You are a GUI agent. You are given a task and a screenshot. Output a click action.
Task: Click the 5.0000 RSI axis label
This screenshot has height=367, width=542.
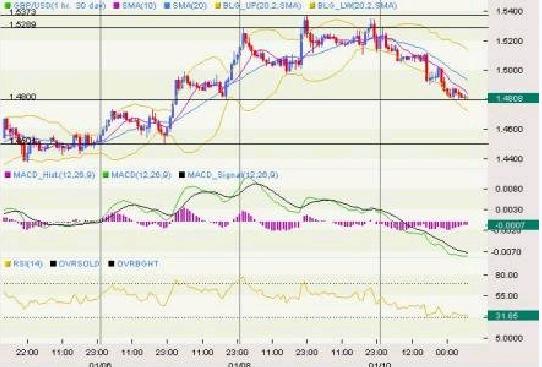[510, 338]
